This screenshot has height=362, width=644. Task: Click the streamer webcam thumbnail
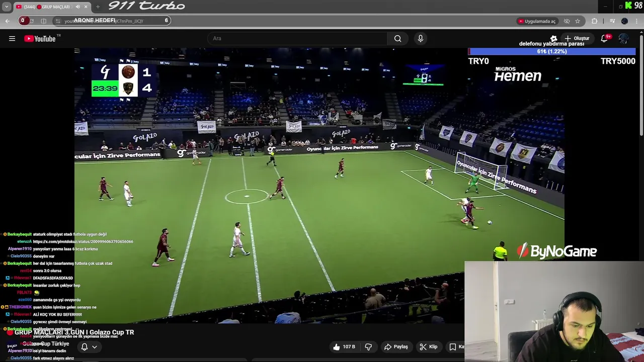pos(554,311)
